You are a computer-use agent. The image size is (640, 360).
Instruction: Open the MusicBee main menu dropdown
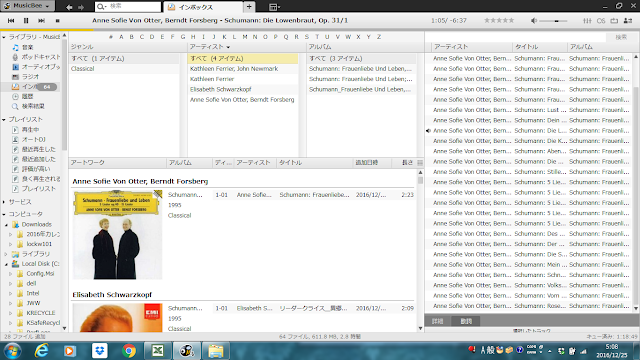point(27,6)
